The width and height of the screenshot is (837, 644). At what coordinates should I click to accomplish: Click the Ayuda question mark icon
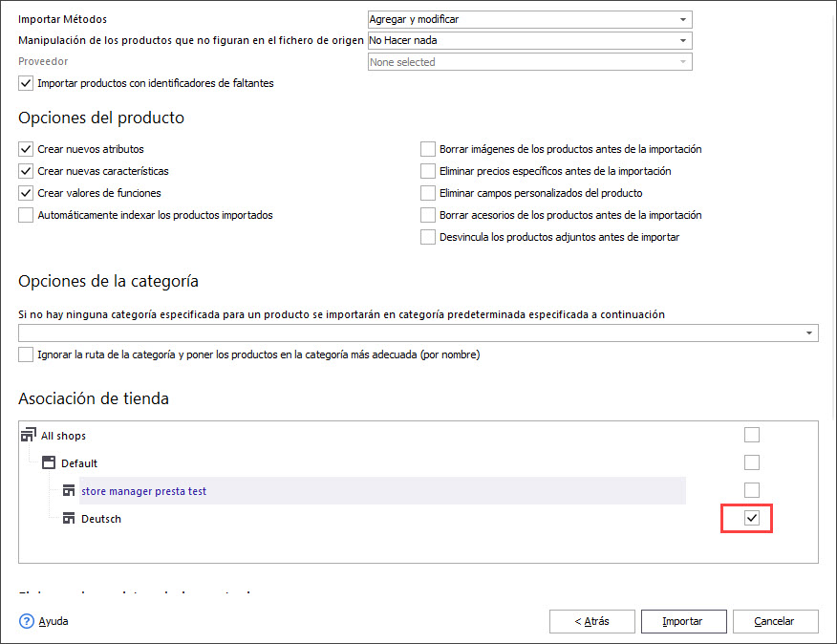point(26,621)
